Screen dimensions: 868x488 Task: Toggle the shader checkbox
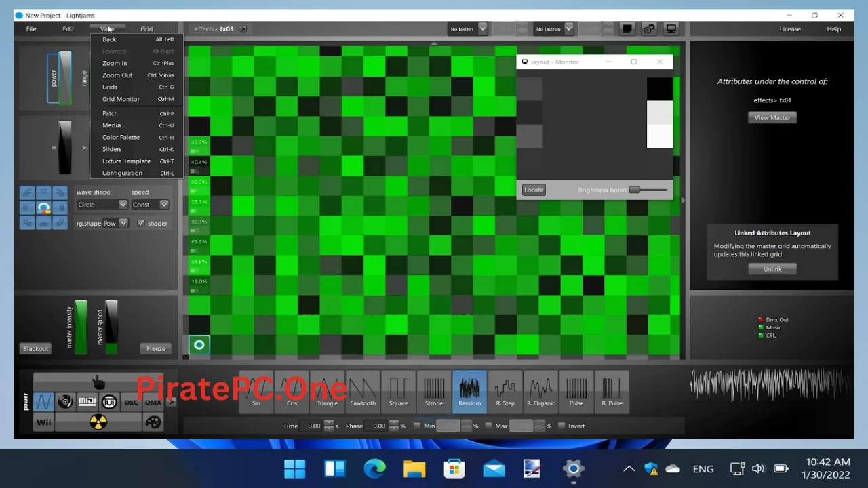click(141, 223)
